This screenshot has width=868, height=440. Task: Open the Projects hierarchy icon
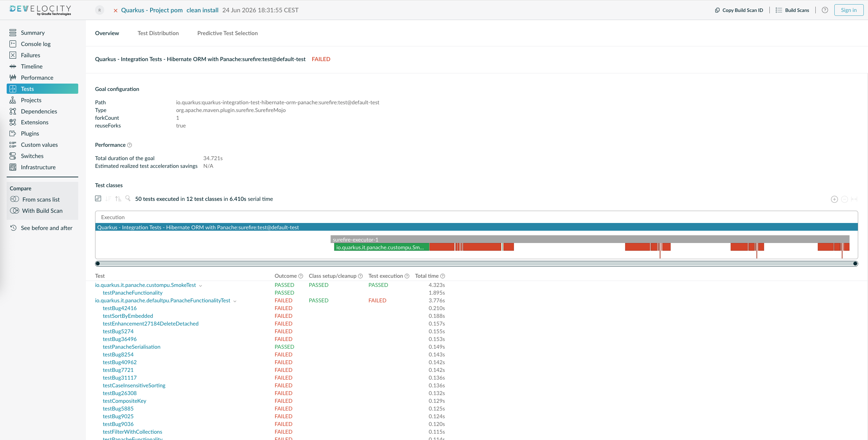click(x=13, y=100)
